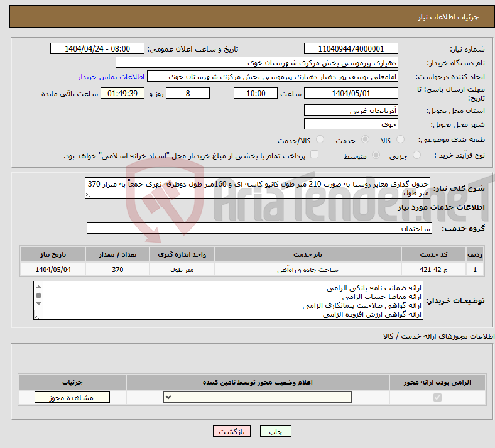Select the جزیی purchase type radio

[x=416, y=155]
